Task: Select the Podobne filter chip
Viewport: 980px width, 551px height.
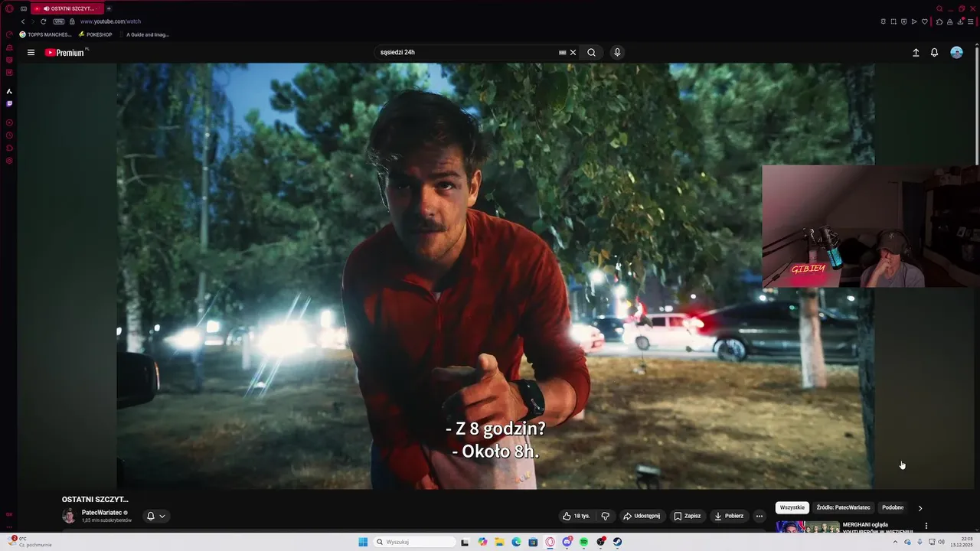Action: click(893, 507)
